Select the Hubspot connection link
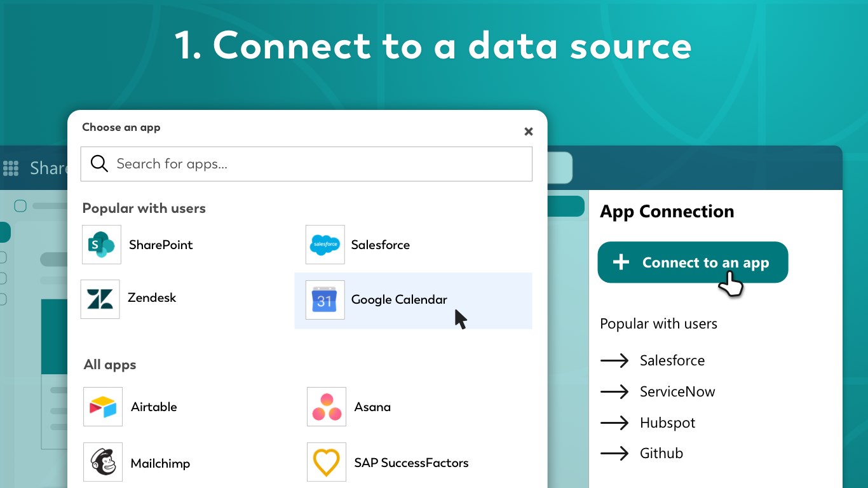The width and height of the screenshot is (868, 488). (667, 423)
